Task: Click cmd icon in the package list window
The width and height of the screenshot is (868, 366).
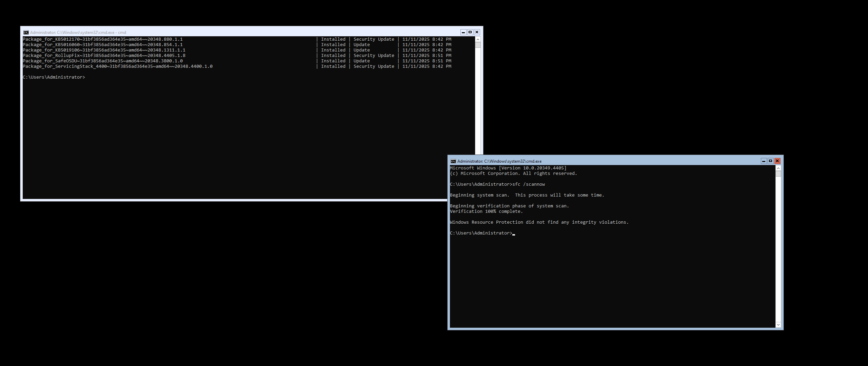Action: (26, 33)
